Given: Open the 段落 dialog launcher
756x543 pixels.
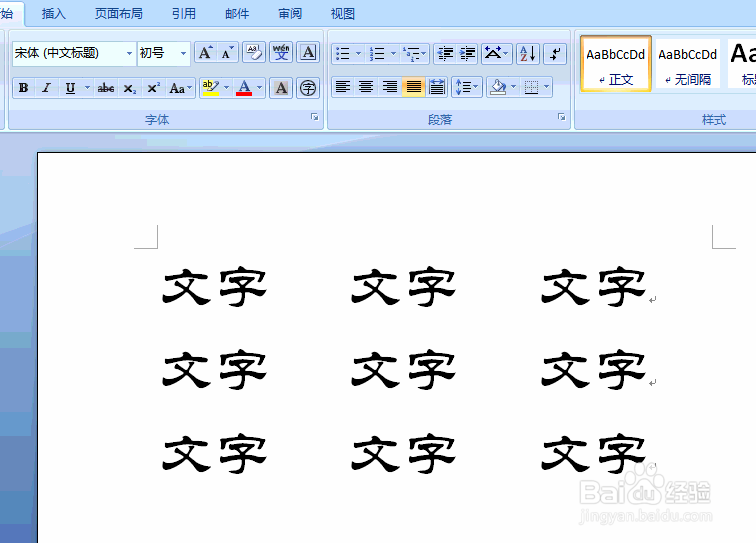Looking at the screenshot, I should (562, 117).
